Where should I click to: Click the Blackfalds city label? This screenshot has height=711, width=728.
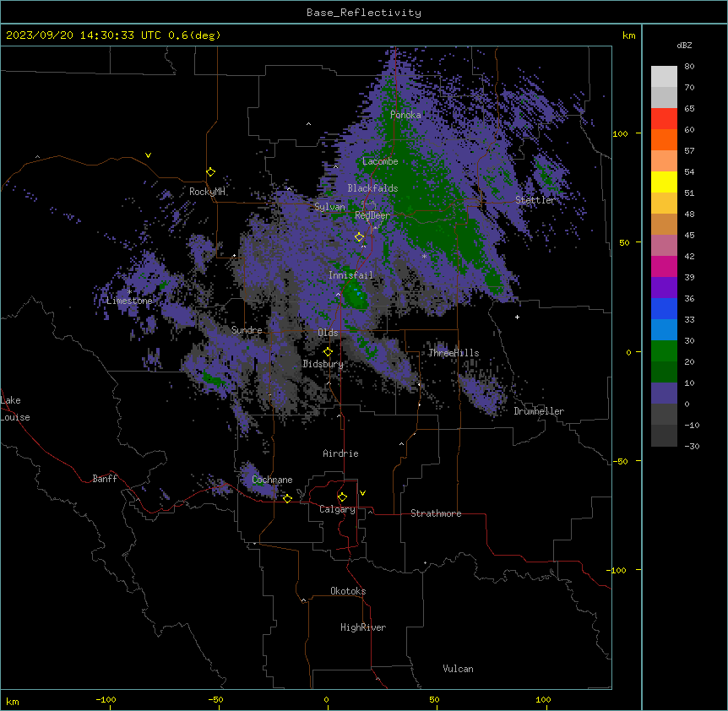(x=372, y=188)
